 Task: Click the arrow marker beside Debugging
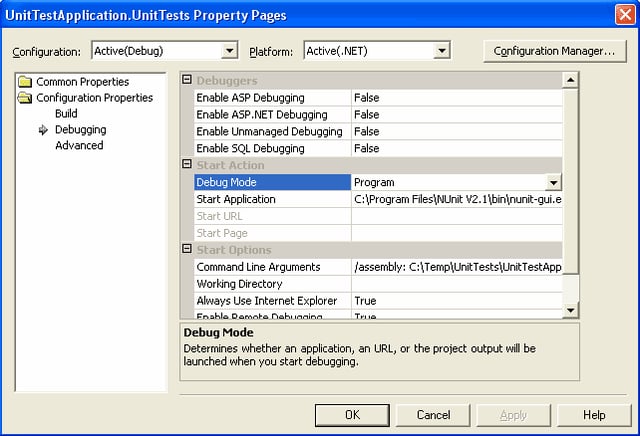(x=43, y=130)
